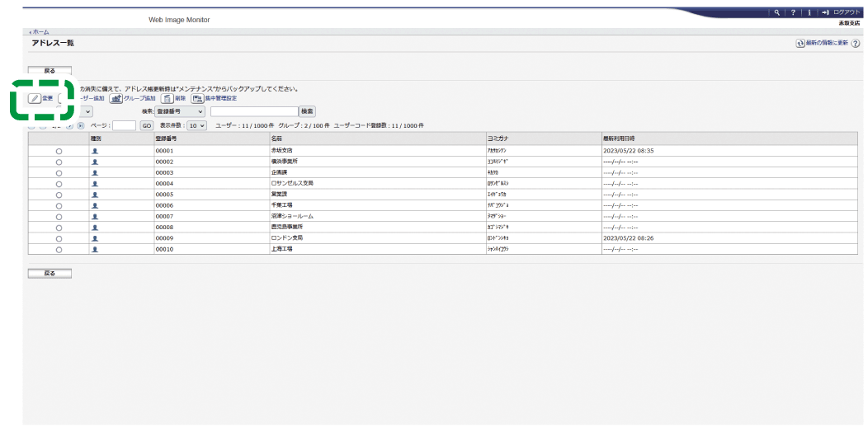The height and width of the screenshot is (432, 868).
Task: Open help via the question mark in header
Action: click(792, 12)
